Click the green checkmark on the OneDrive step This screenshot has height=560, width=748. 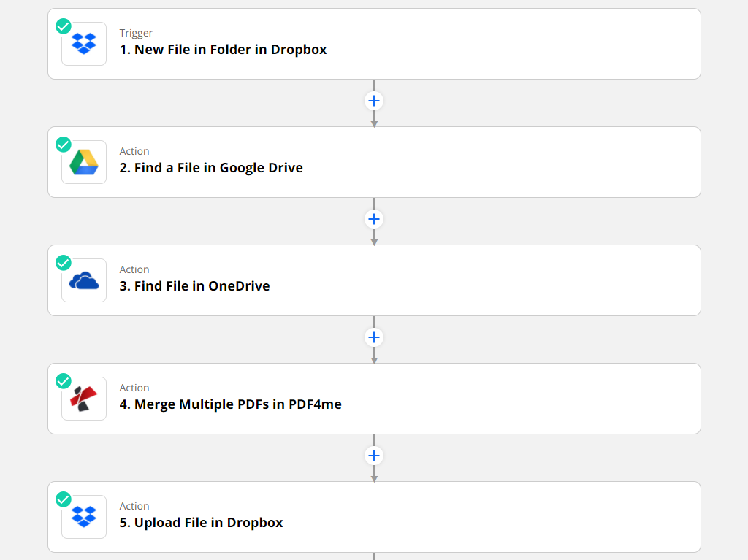(x=64, y=263)
